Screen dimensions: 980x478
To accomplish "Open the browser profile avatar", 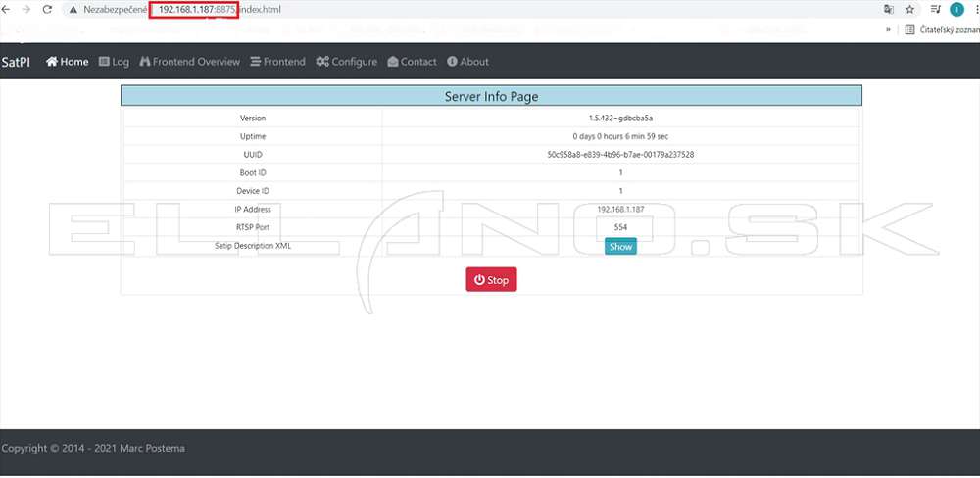I will pos(956,10).
